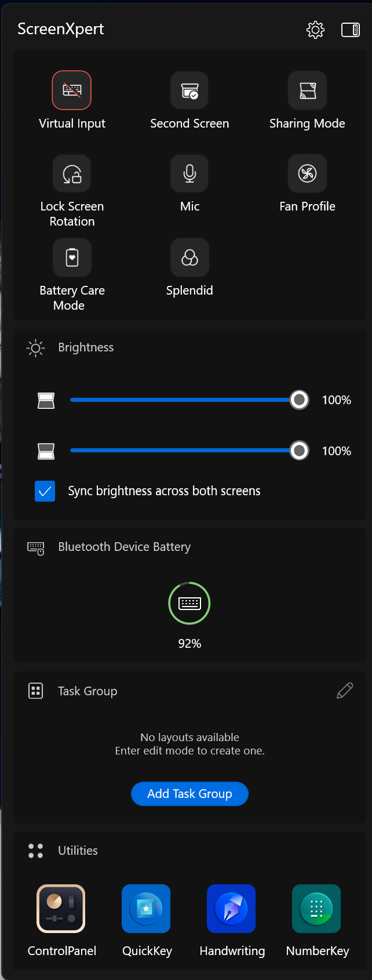Open the Second Screen option
The width and height of the screenshot is (372, 980).
189,90
